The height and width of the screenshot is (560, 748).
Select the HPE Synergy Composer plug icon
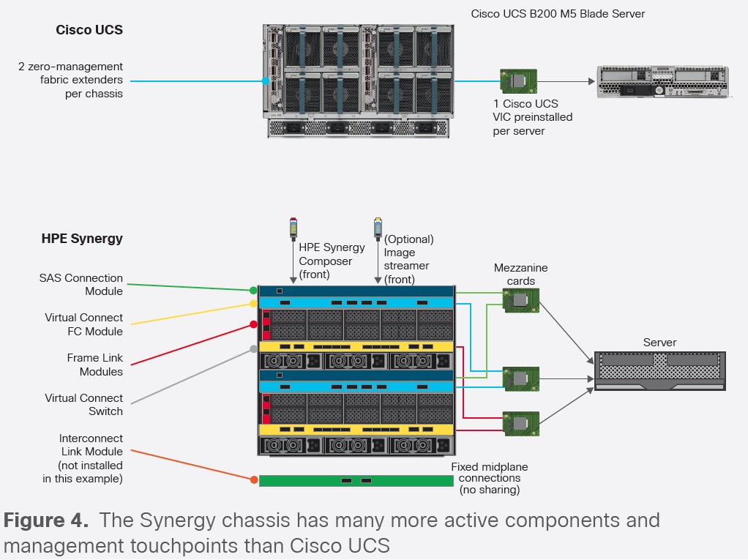pyautogui.click(x=293, y=228)
